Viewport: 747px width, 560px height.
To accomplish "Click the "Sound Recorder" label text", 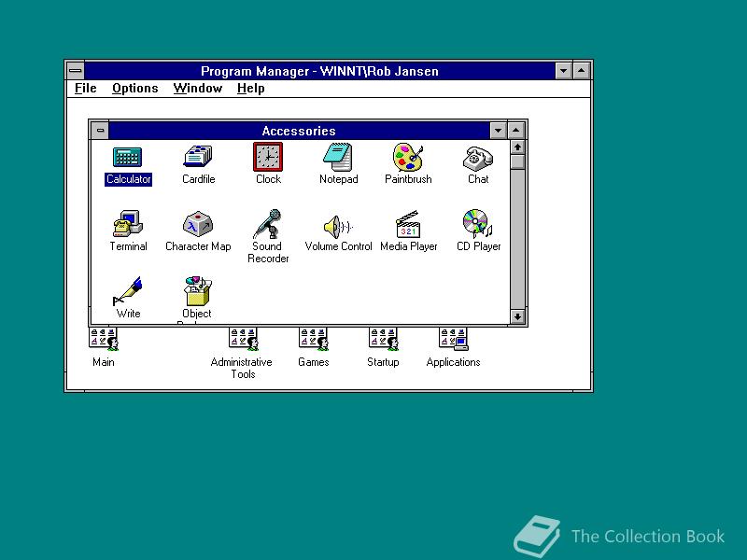I will [268, 252].
